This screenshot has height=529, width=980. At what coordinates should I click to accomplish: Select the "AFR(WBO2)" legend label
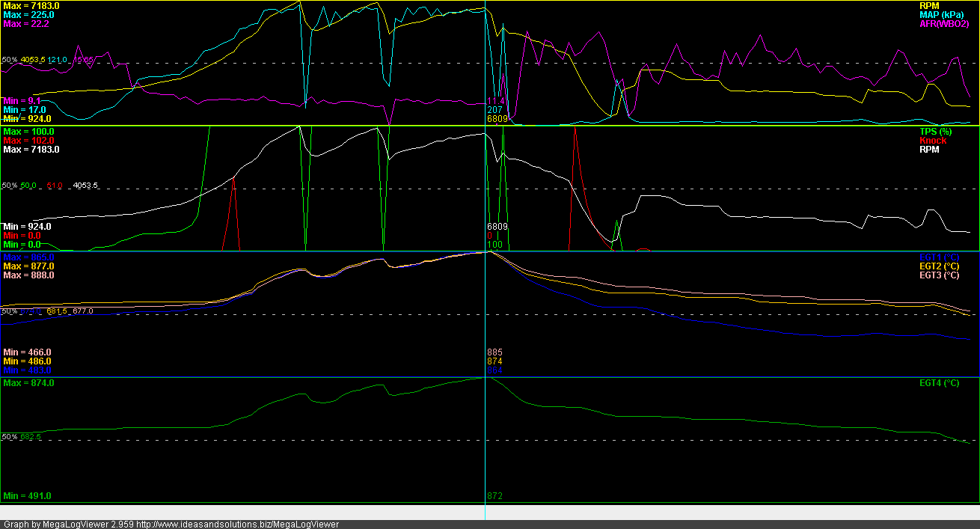944,24
